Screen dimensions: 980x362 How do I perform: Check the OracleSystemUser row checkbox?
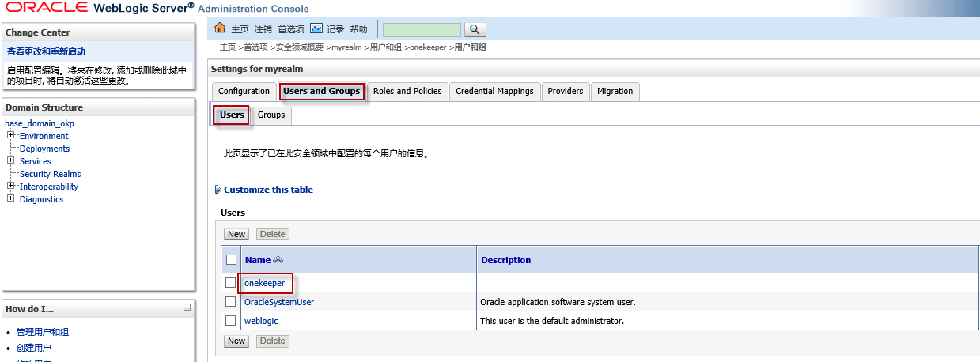coord(231,301)
